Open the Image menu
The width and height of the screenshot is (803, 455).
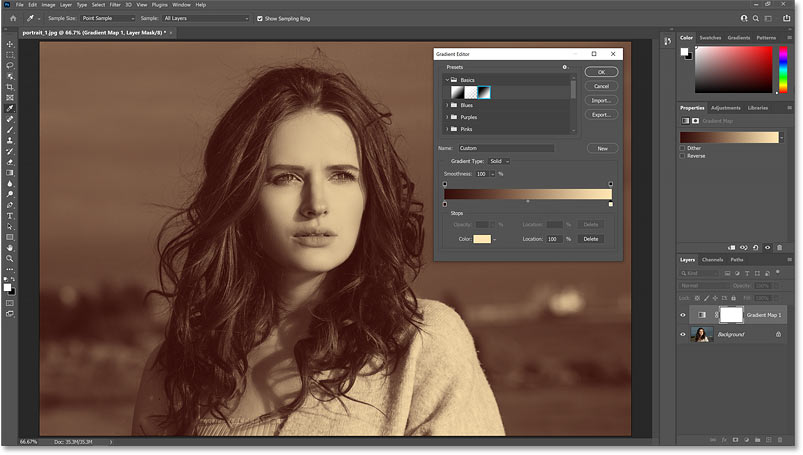tap(48, 5)
